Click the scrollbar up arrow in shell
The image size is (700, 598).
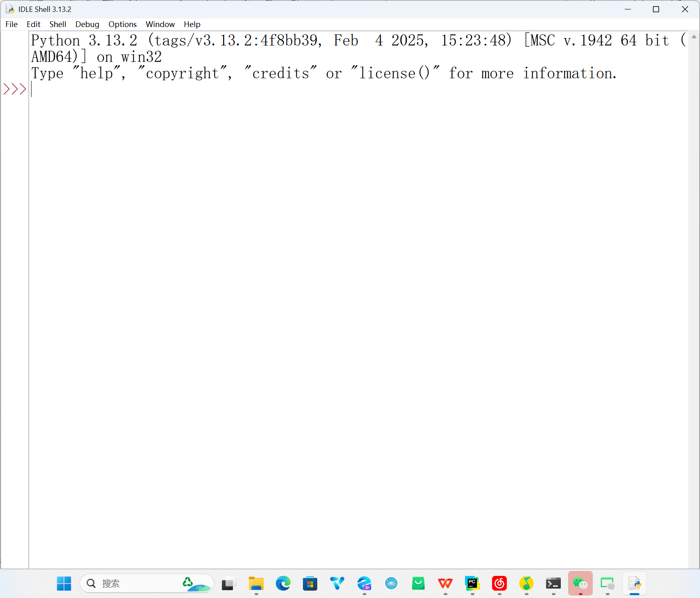[x=694, y=37]
